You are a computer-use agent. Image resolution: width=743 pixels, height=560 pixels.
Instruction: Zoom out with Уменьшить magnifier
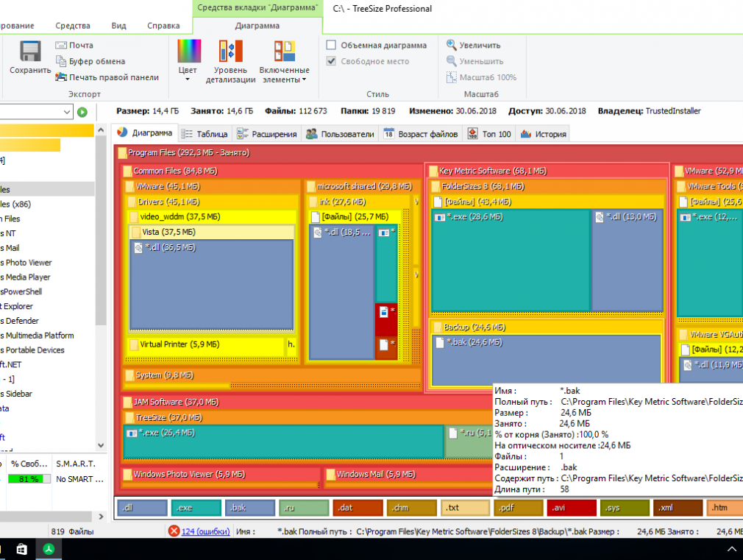point(474,61)
